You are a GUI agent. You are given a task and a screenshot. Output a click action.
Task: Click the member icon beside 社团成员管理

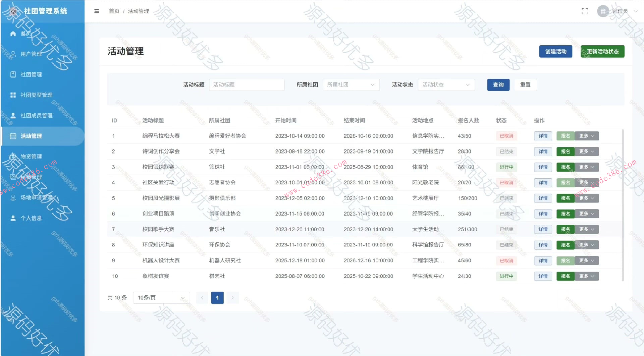click(13, 115)
